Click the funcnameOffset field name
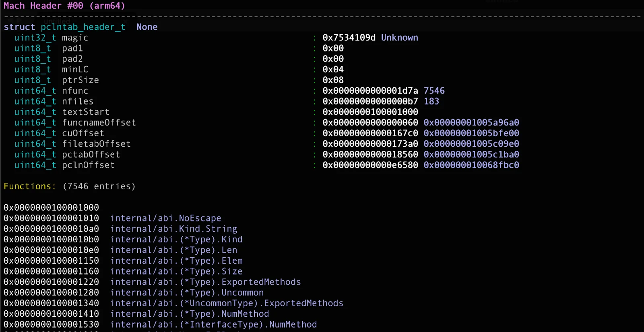This screenshot has height=332, width=644. 99,123
